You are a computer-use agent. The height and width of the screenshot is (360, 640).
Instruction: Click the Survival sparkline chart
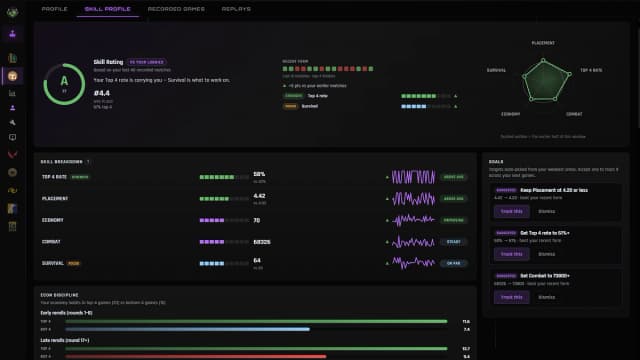click(x=413, y=263)
